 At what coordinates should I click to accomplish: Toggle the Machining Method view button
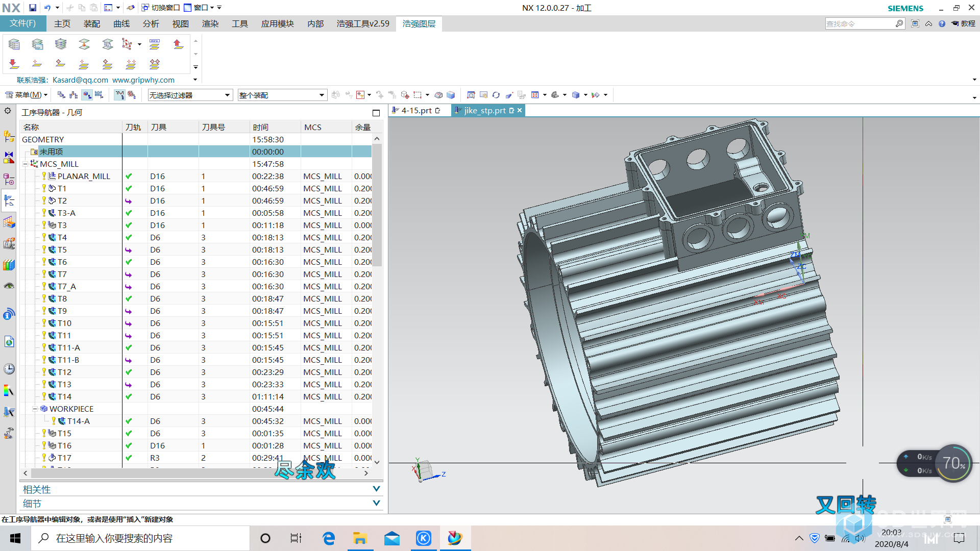pos(99,95)
